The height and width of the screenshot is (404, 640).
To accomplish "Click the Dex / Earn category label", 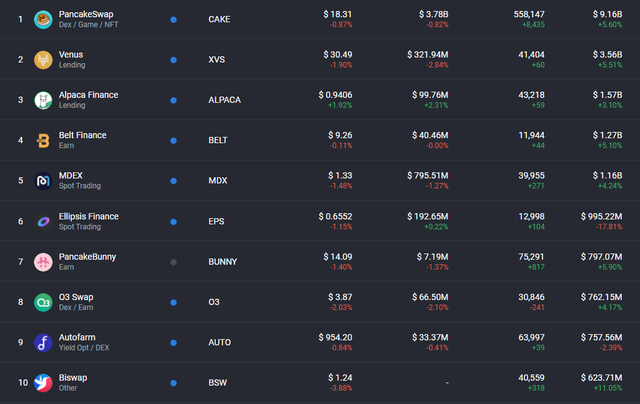I will point(76,307).
